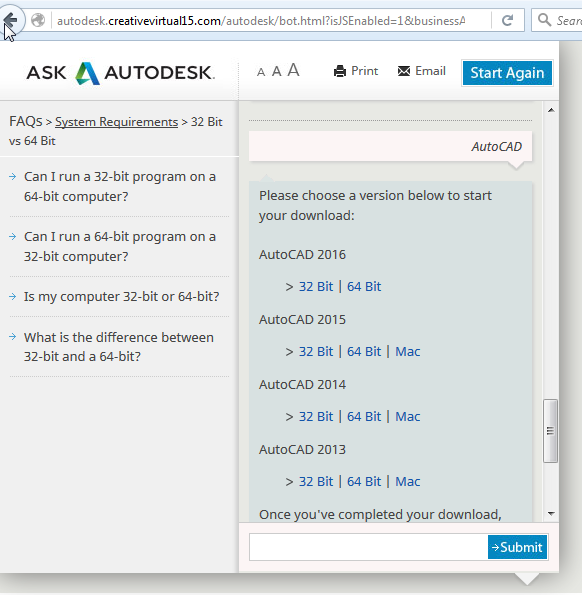
Task: Open 'Can I run a 64-bit program on a 32-bit computer?'
Action: (x=120, y=246)
